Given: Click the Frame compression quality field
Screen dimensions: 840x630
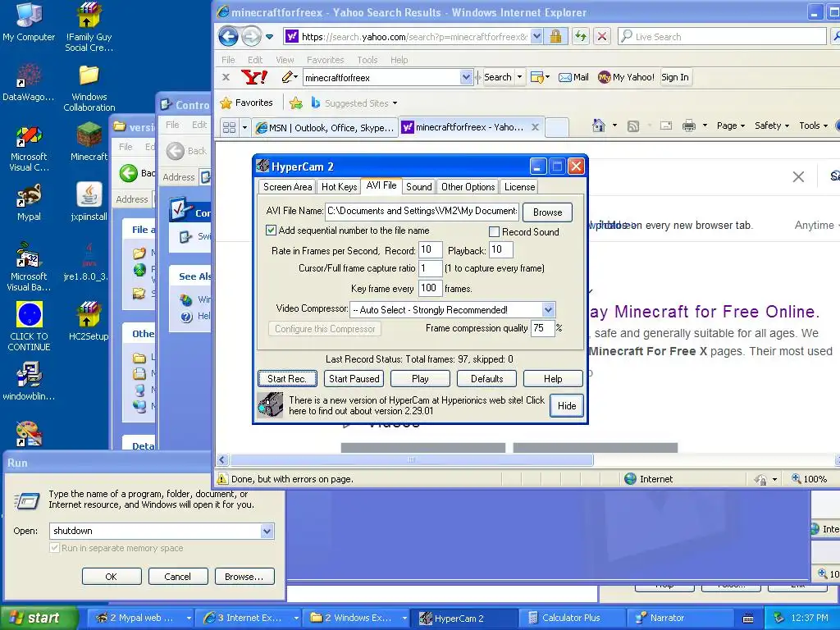Looking at the screenshot, I should (543, 328).
